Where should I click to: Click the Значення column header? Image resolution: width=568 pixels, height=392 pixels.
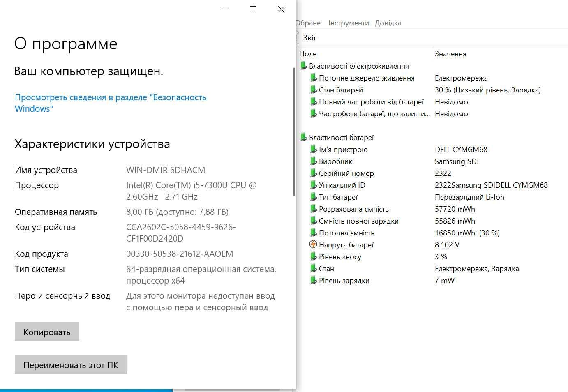450,54
